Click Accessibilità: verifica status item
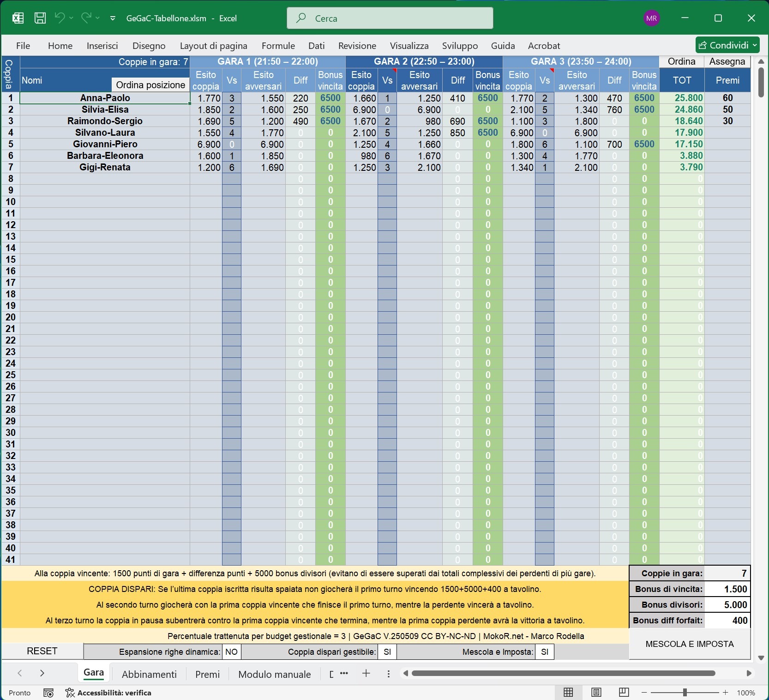Screen dimensions: 769x700 point(108,693)
